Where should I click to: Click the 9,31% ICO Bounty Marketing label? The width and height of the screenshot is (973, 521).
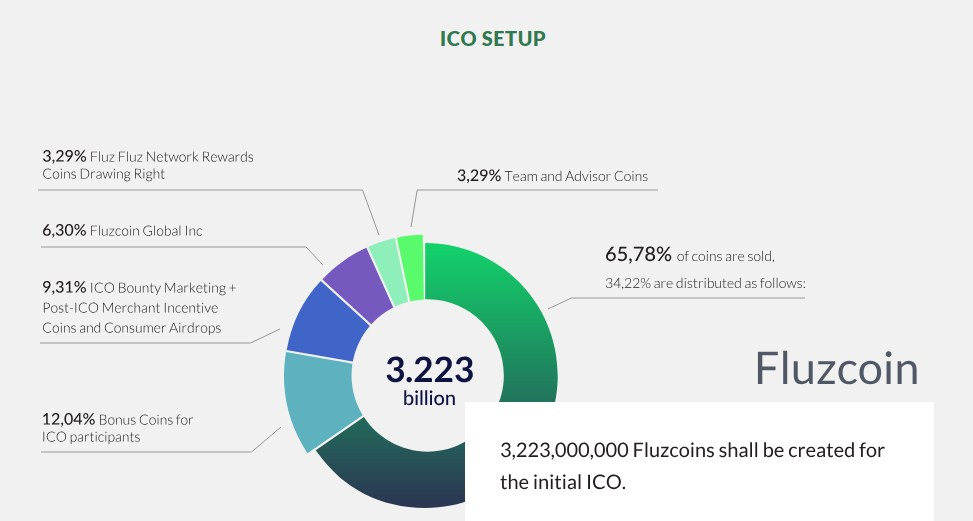(139, 308)
